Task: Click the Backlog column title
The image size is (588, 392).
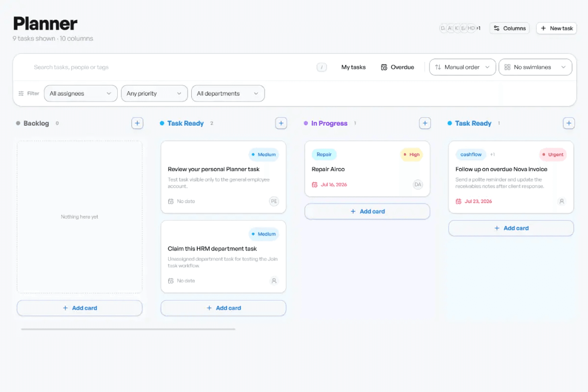Action: [36, 123]
